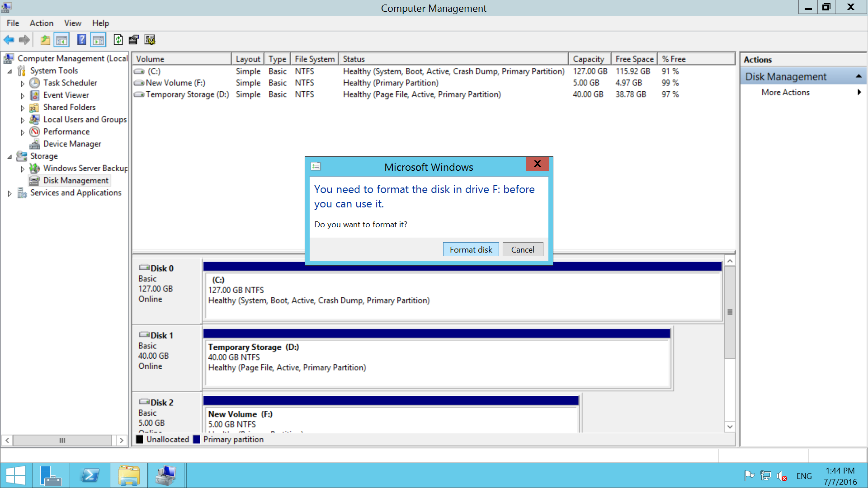Select the Task Scheduler clock icon
Image resolution: width=868 pixels, height=488 pixels.
coord(35,83)
